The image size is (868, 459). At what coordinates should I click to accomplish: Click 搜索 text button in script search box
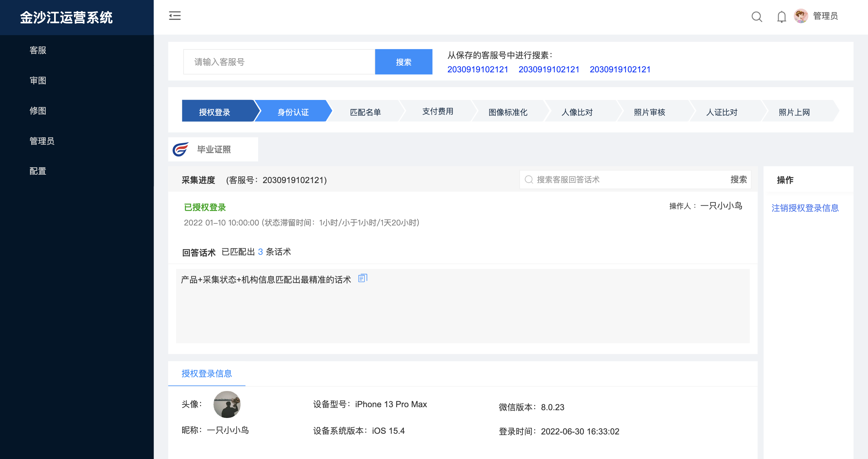coord(738,179)
